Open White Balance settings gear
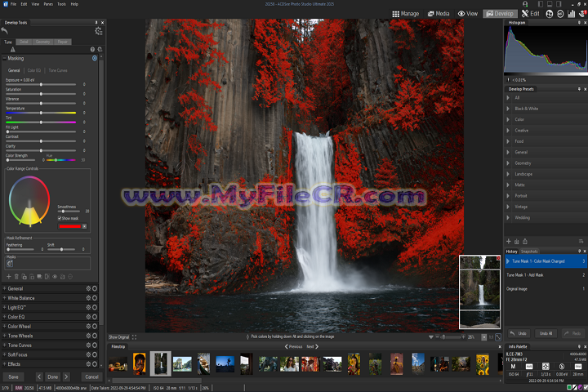This screenshot has height=392, width=588. coord(88,298)
